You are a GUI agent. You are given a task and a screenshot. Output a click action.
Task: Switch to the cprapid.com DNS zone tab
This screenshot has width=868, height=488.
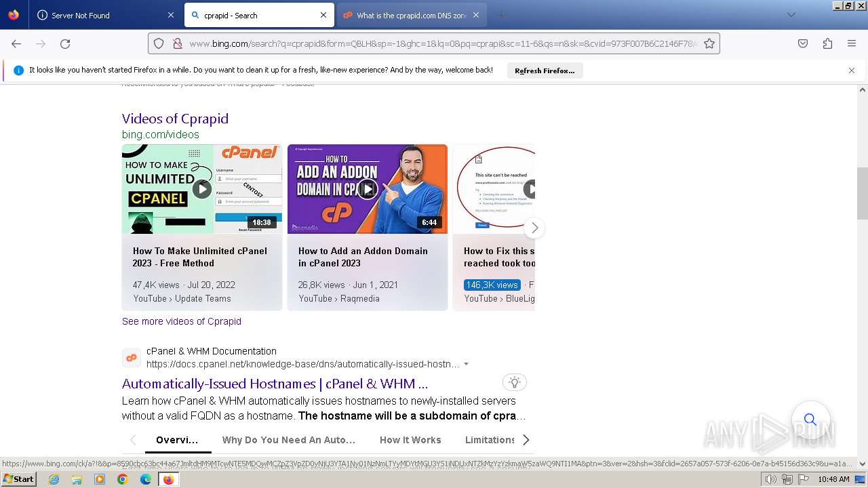point(412,15)
